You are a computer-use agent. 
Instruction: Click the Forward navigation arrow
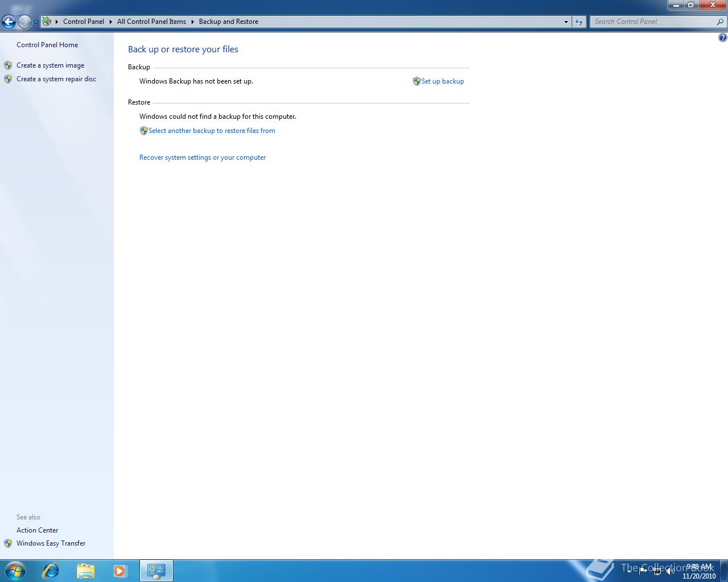(x=24, y=22)
